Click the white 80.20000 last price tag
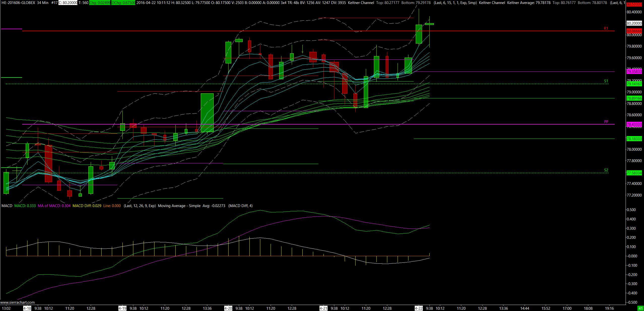Viewport: 644px width, 311px height. (634, 23)
